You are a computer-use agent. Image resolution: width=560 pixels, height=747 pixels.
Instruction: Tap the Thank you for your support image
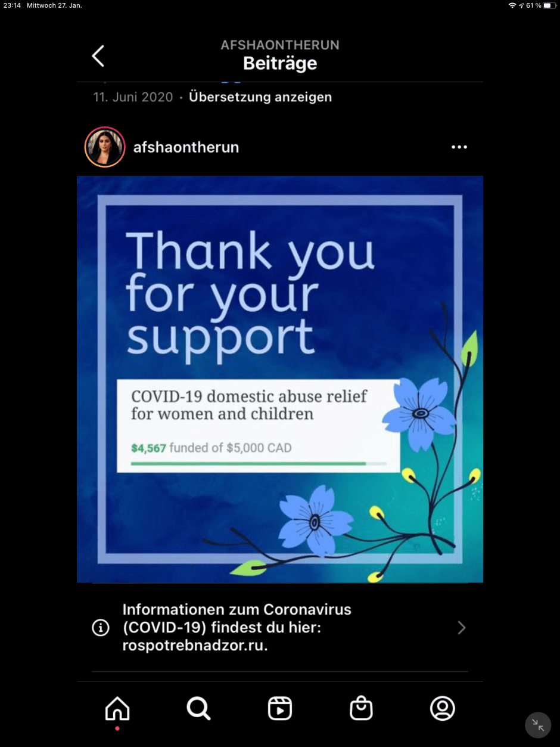pos(280,379)
